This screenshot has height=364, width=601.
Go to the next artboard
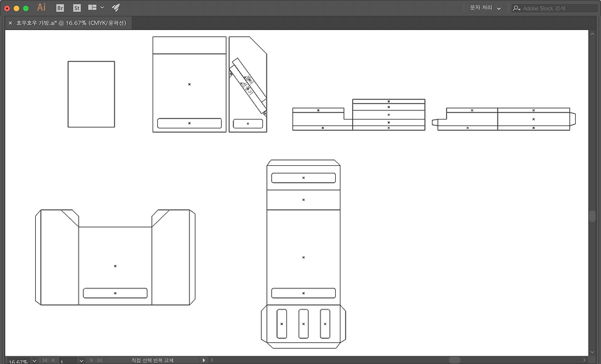click(91, 360)
